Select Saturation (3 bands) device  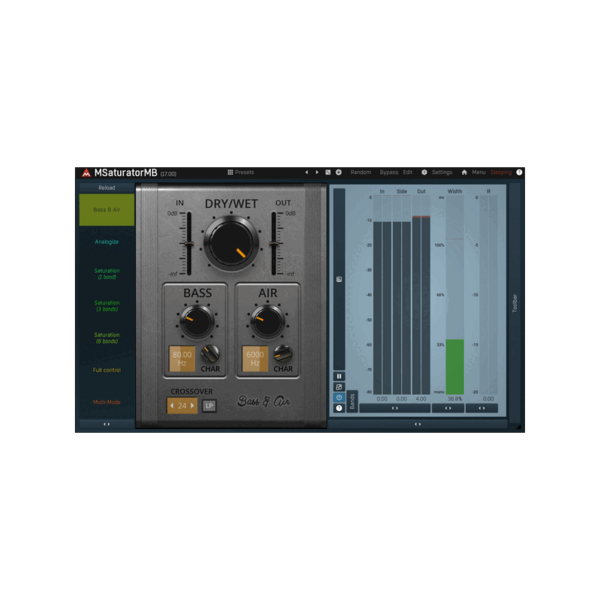pyautogui.click(x=107, y=306)
